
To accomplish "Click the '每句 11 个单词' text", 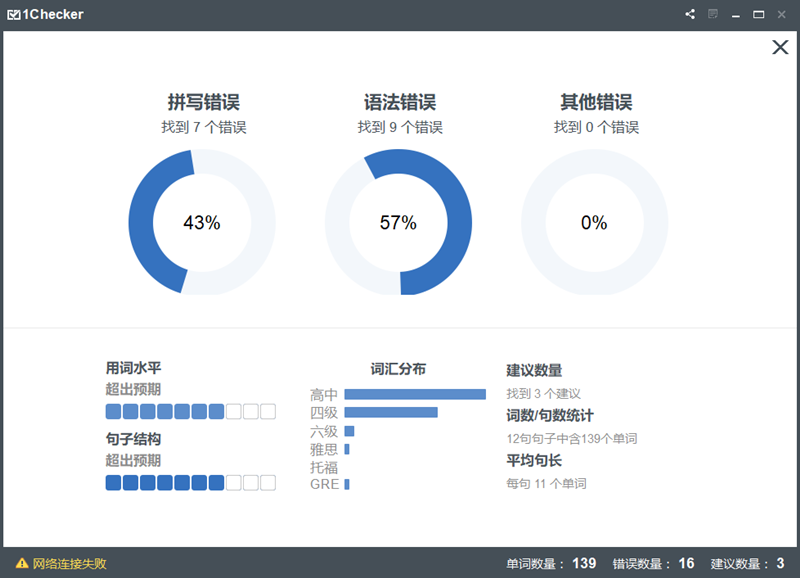I will 546,483.
